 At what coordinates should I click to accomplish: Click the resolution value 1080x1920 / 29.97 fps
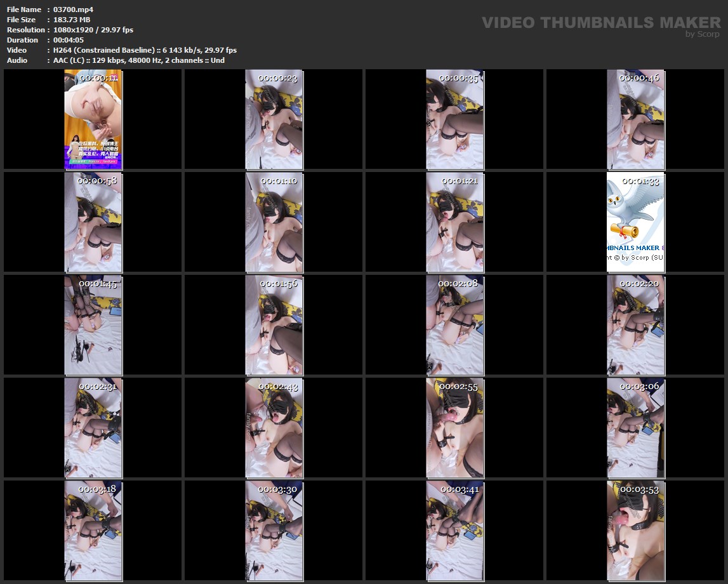[x=93, y=30]
